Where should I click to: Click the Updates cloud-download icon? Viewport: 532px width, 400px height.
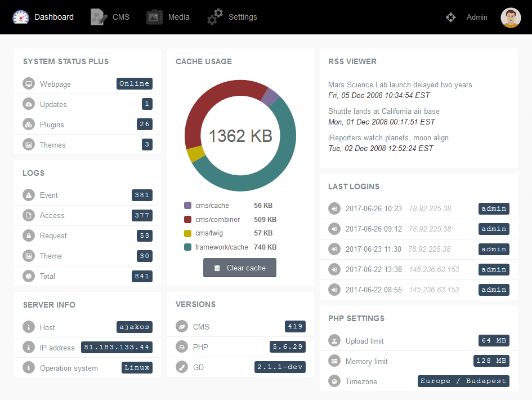pyautogui.click(x=29, y=104)
